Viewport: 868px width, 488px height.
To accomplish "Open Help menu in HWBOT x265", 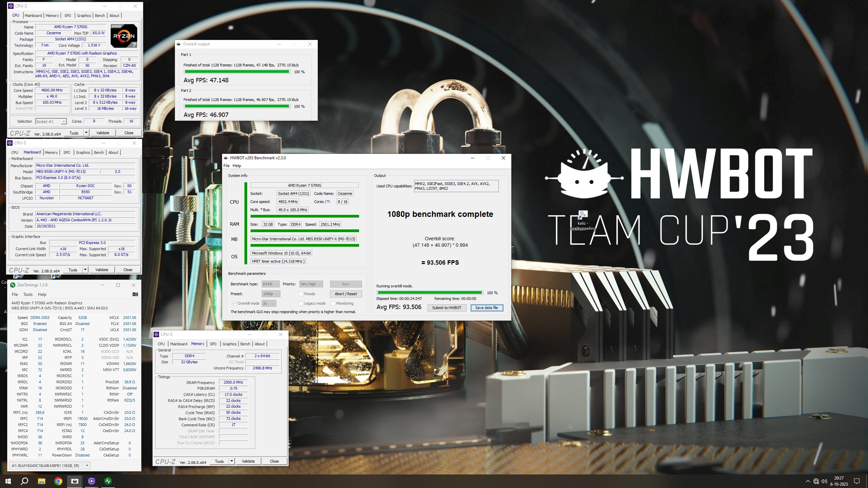I will 237,166.
